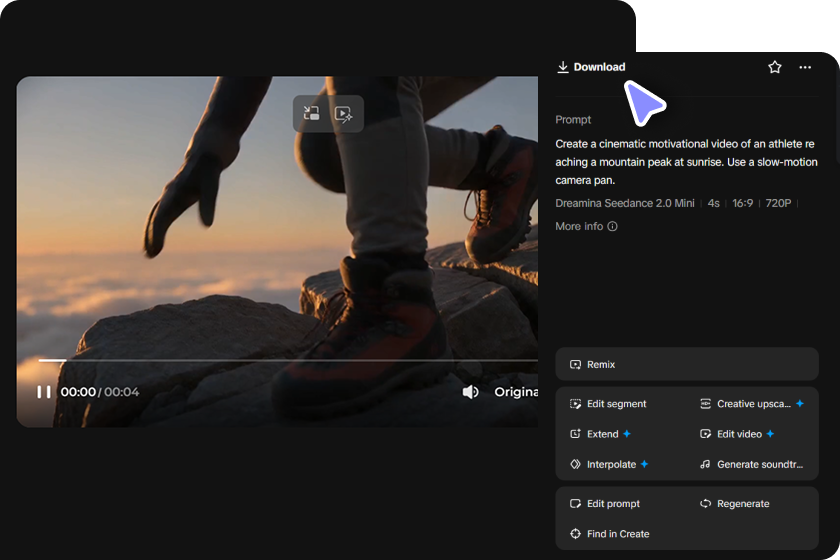Open More info
The width and height of the screenshot is (840, 560).
click(x=586, y=226)
